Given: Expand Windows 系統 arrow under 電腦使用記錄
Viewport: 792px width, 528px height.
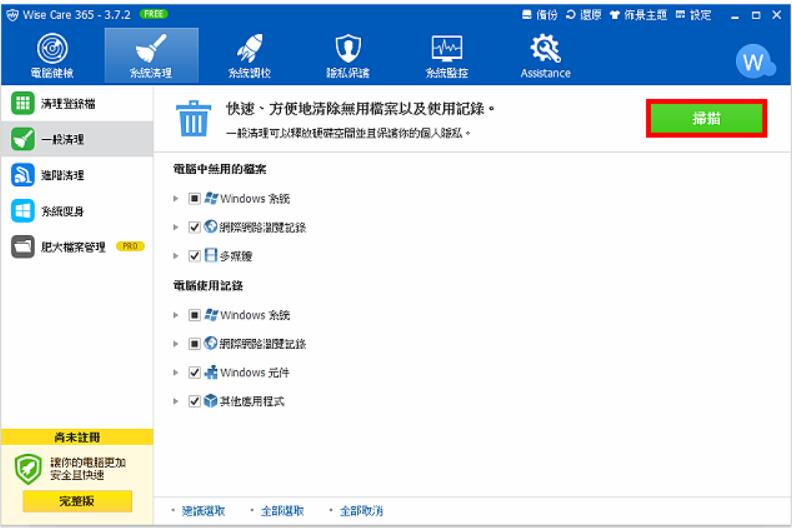Looking at the screenshot, I should coord(176,315).
